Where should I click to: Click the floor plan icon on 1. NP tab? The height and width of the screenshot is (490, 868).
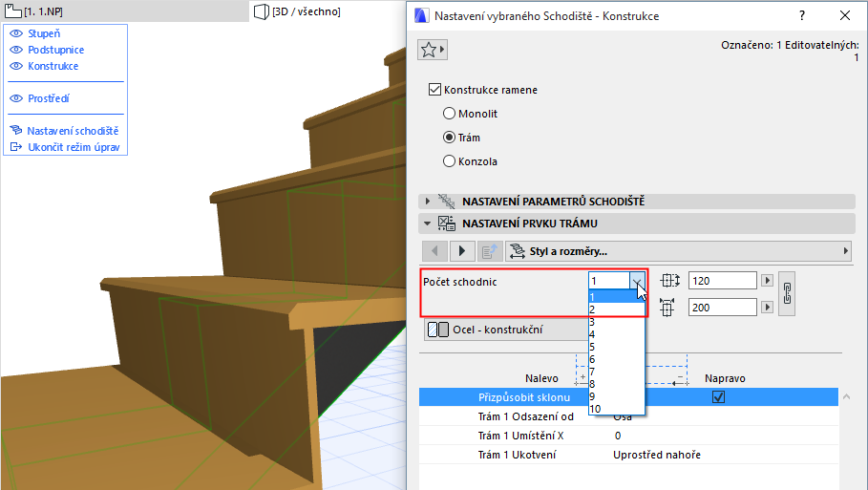point(12,11)
